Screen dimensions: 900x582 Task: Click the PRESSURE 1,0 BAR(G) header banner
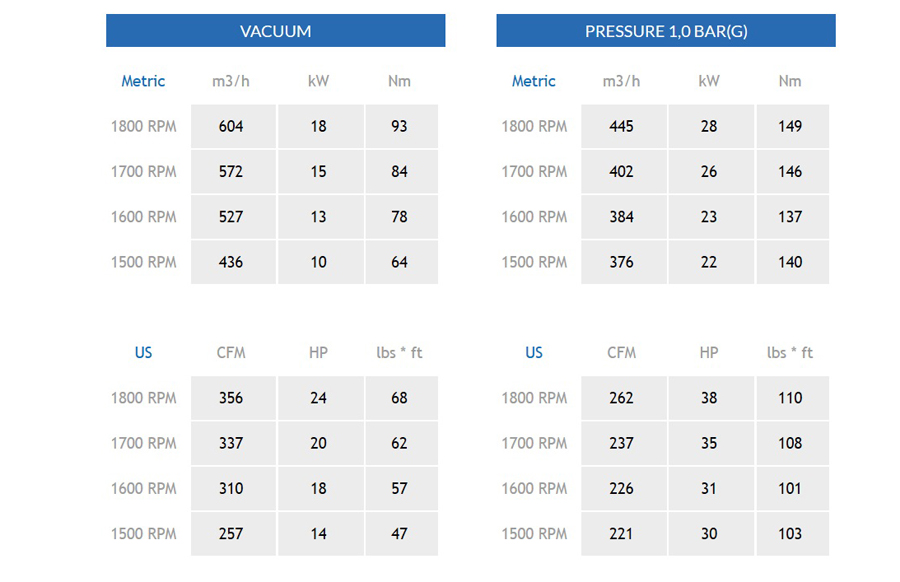click(x=666, y=30)
